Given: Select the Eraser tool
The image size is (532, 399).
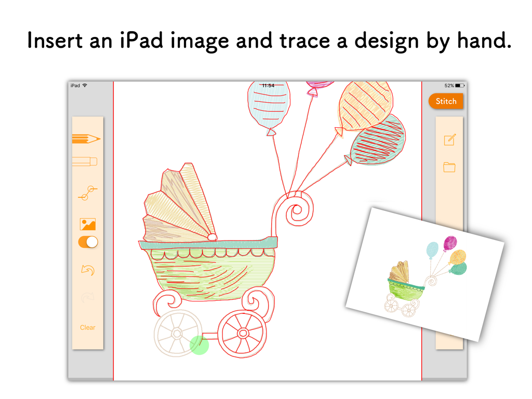Looking at the screenshot, I should click(x=87, y=161).
